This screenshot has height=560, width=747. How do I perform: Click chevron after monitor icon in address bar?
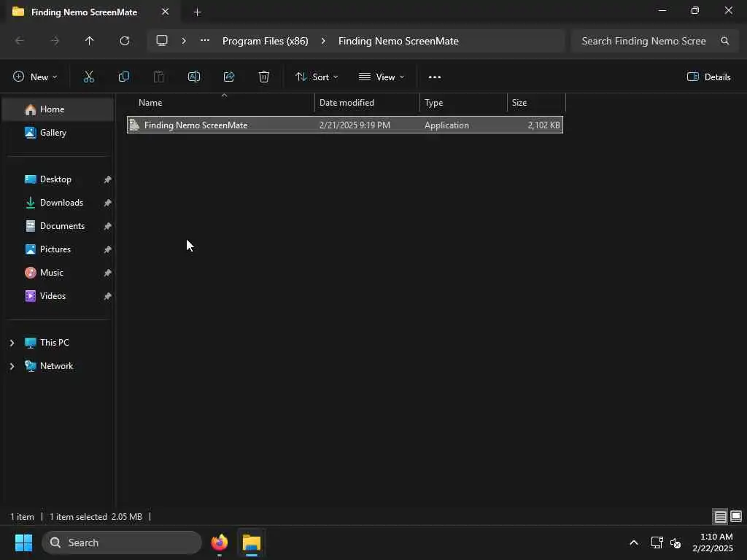point(183,41)
